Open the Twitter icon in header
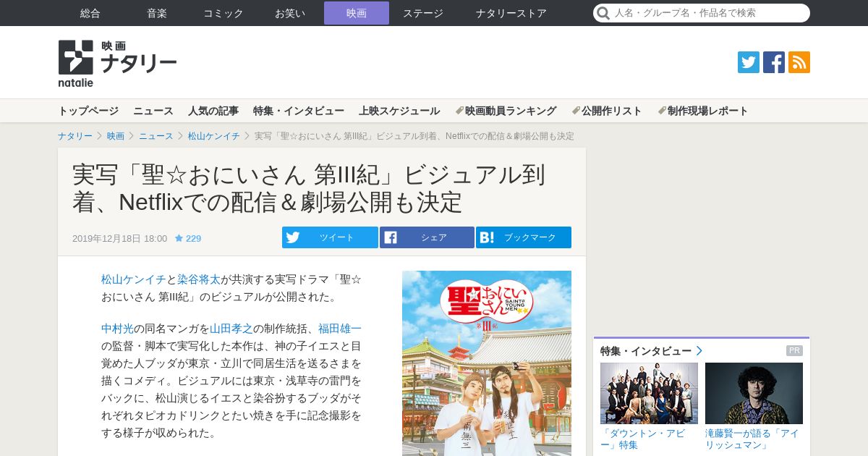Screen dimensions: 868x456 coord(749,62)
